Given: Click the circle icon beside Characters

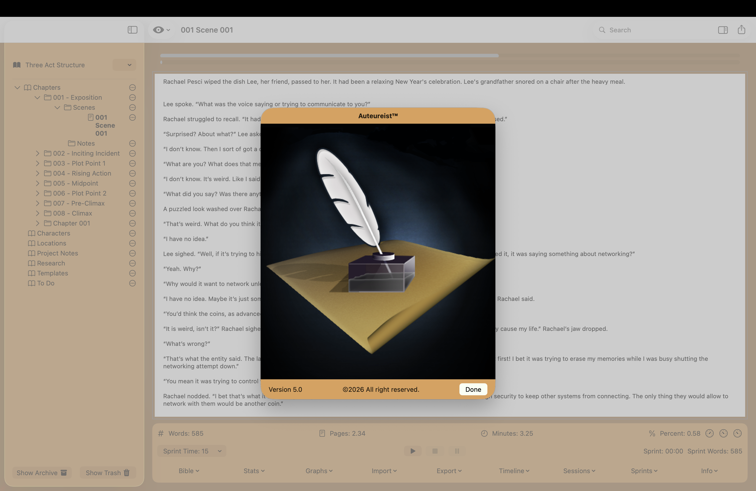Looking at the screenshot, I should pos(132,233).
